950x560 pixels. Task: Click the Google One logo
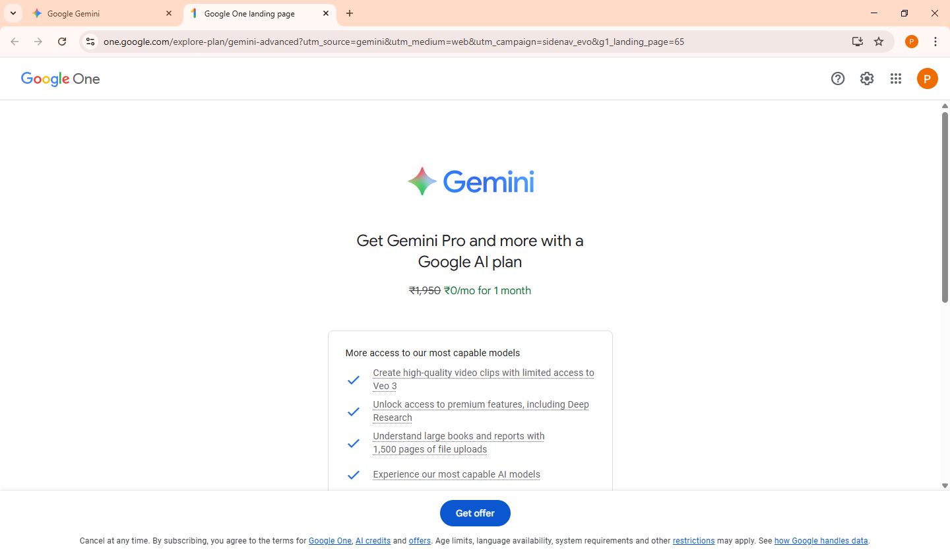(61, 79)
